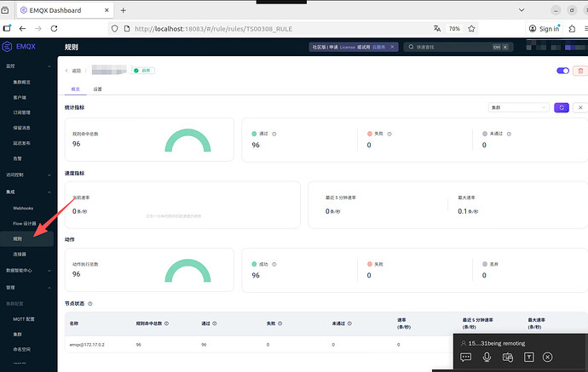
Task: Click the microphone icon in remoting panel
Action: click(487, 358)
